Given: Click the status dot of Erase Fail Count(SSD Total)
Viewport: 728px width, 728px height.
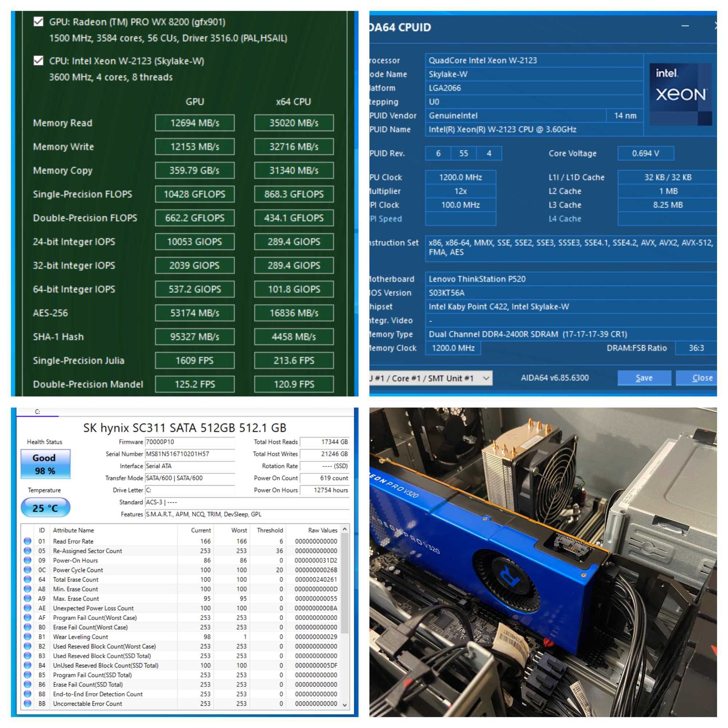Looking at the screenshot, I should 28,684.
